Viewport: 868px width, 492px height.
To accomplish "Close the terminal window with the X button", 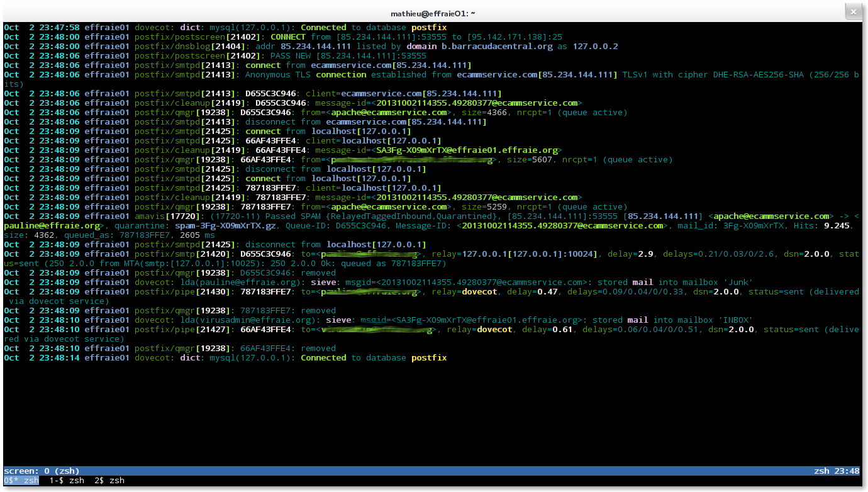I will click(853, 11).
